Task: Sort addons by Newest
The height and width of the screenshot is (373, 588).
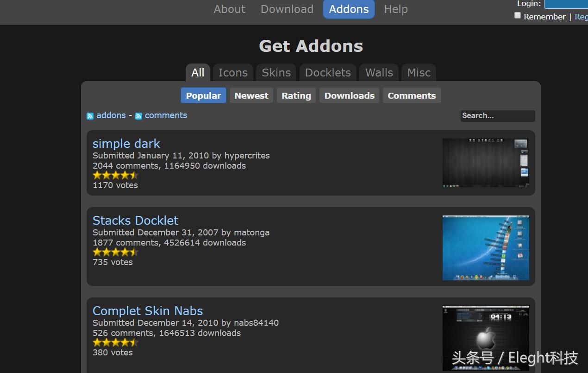Action: [251, 95]
